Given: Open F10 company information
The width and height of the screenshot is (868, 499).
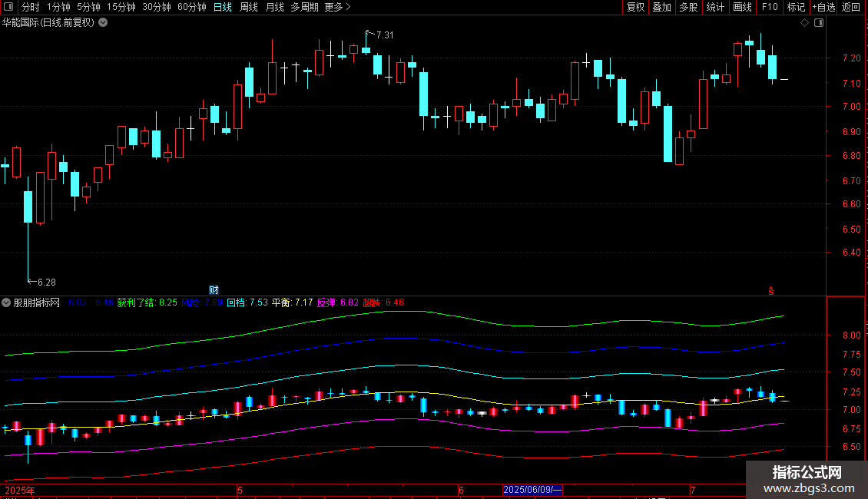Looking at the screenshot, I should point(770,7).
